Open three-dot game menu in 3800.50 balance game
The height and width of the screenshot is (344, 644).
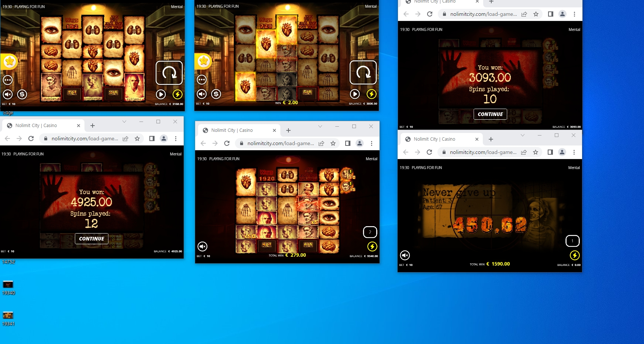[202, 80]
